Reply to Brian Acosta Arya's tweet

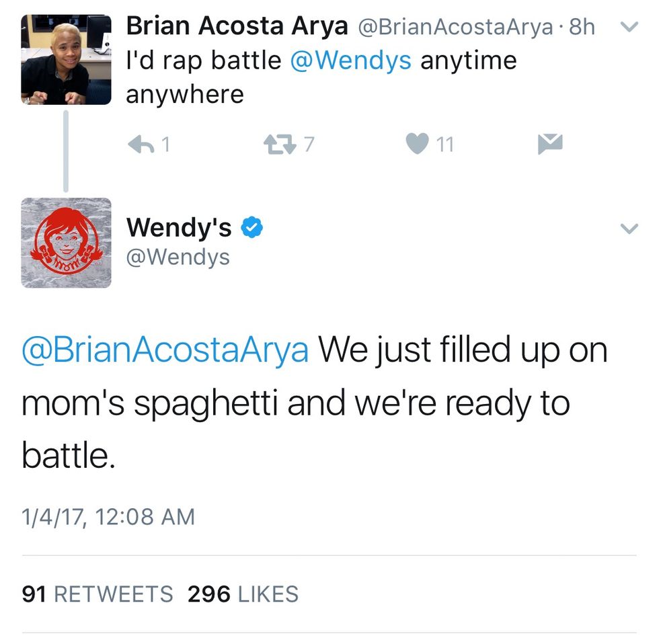pos(140,144)
